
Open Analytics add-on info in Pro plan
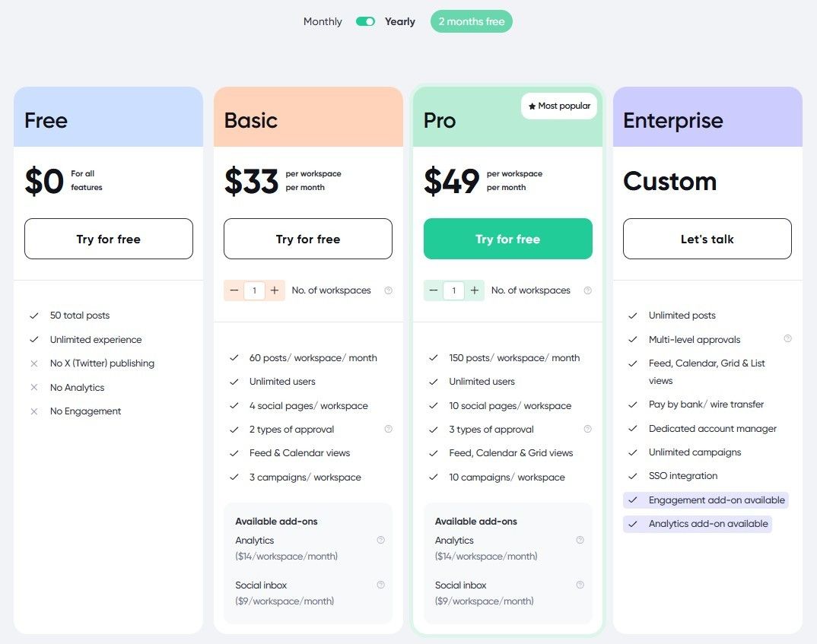(x=580, y=540)
